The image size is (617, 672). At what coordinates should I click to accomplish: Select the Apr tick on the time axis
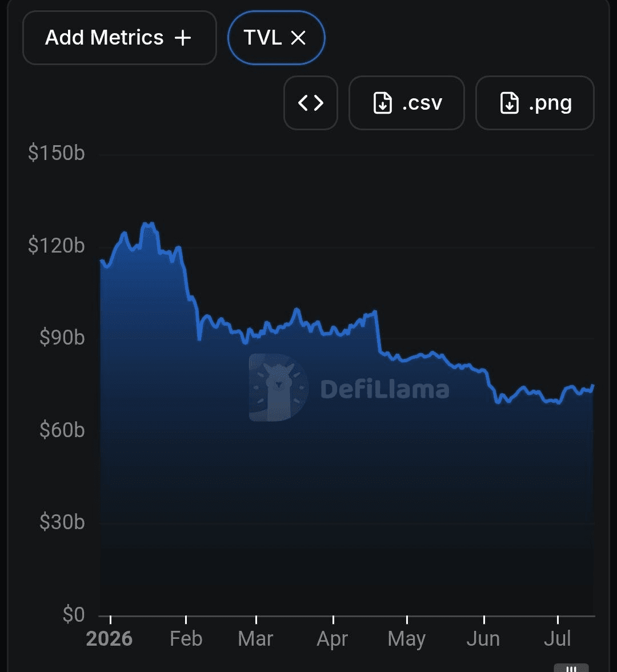332,639
